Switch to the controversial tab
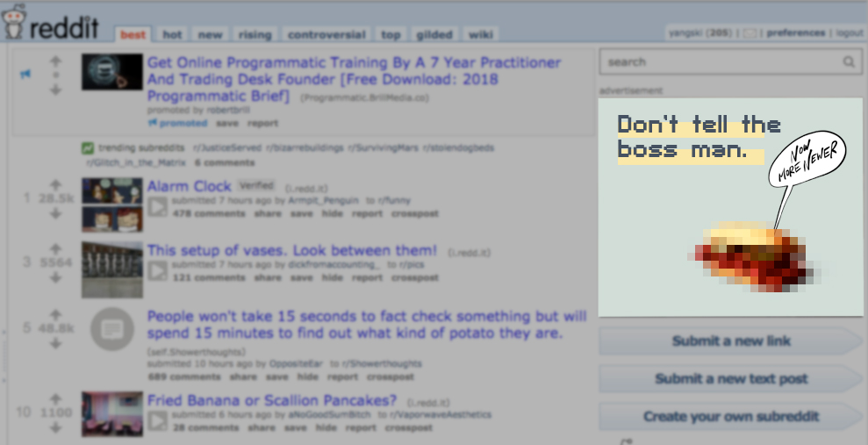This screenshot has width=868, height=445. coord(326,34)
